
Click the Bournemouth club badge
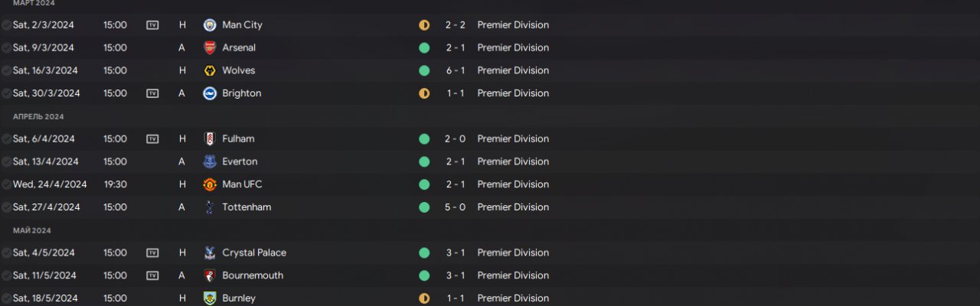pyautogui.click(x=209, y=275)
